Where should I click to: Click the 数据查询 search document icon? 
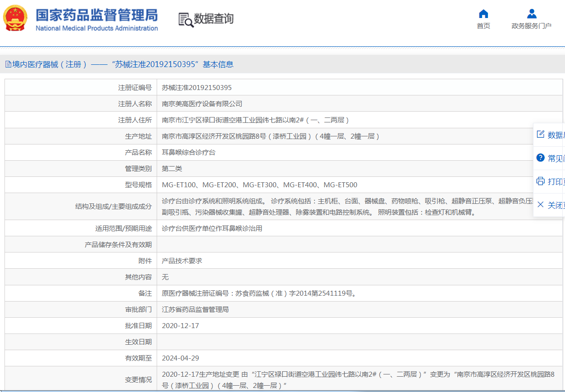(x=185, y=20)
